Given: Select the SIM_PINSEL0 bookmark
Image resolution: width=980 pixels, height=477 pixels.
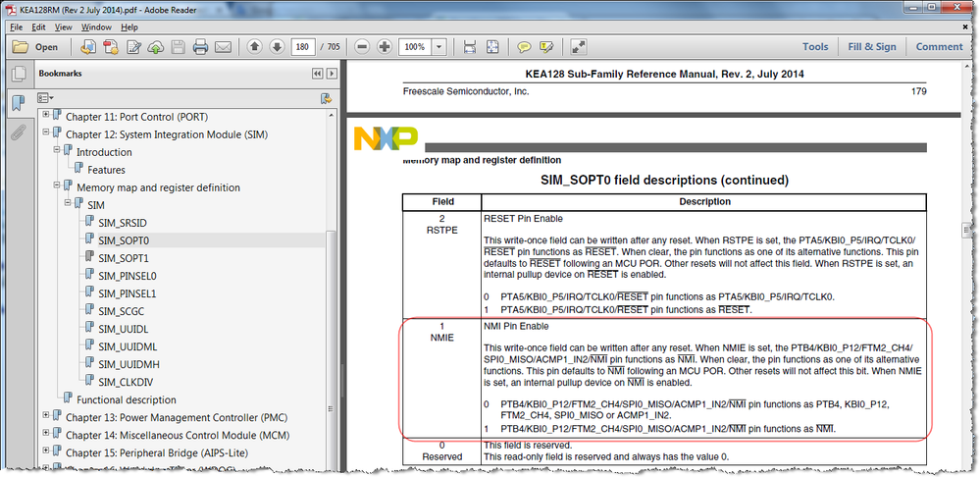Looking at the screenshot, I should (128, 276).
